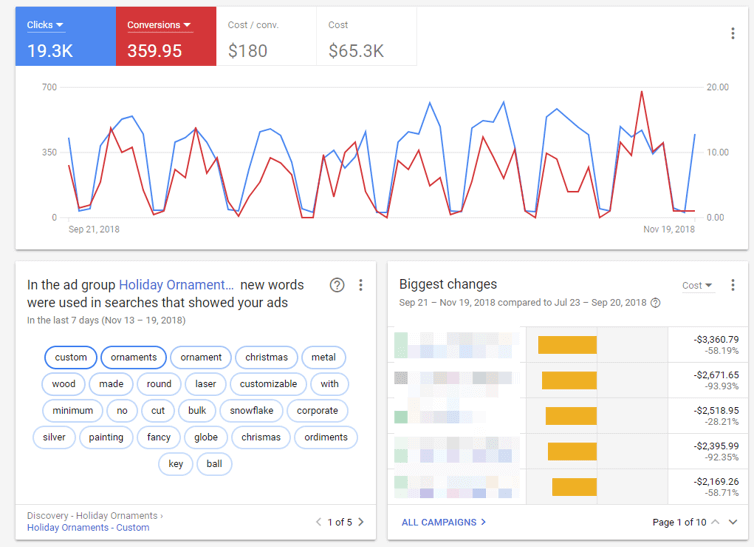Select the Cost / conv. metric tile

pos(266,39)
